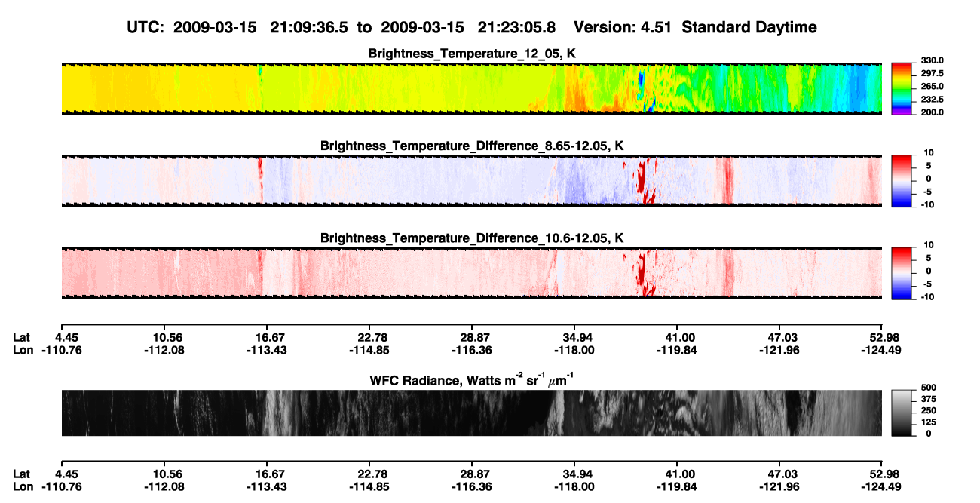Screen dimensions: 980x503
Task: Click latitude '22.78' on the upper axis
Action: [369, 338]
